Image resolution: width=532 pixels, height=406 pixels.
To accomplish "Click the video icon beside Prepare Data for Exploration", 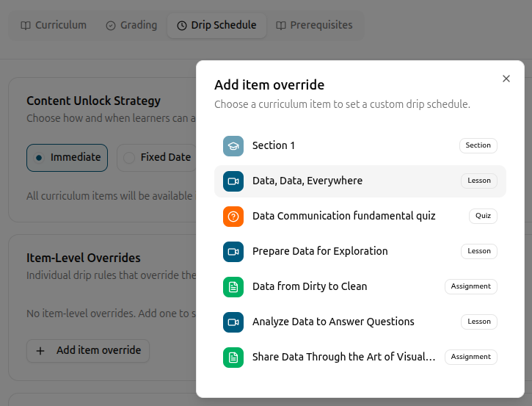I will (233, 252).
